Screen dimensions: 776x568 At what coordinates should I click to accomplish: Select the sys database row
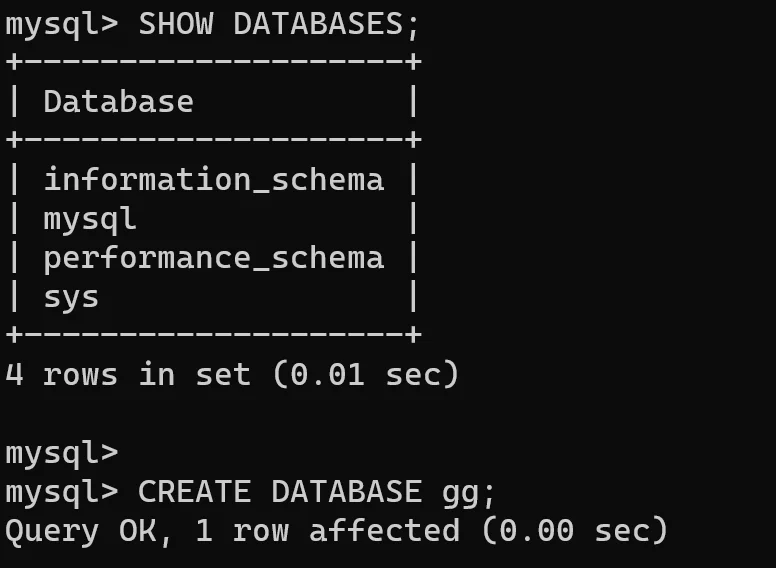(71, 296)
